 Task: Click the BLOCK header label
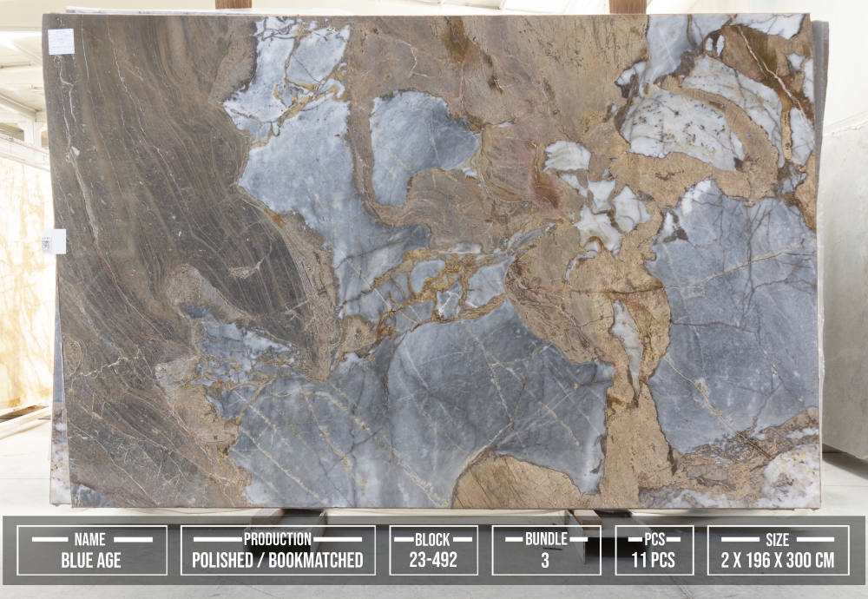click(433, 539)
